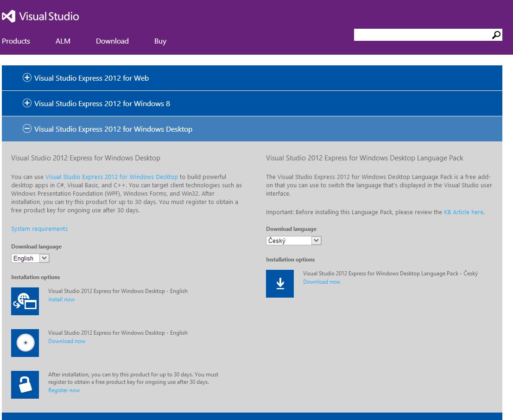The height and width of the screenshot is (420, 513).
Task: Click Register now for a product key
Action: click(x=63, y=390)
